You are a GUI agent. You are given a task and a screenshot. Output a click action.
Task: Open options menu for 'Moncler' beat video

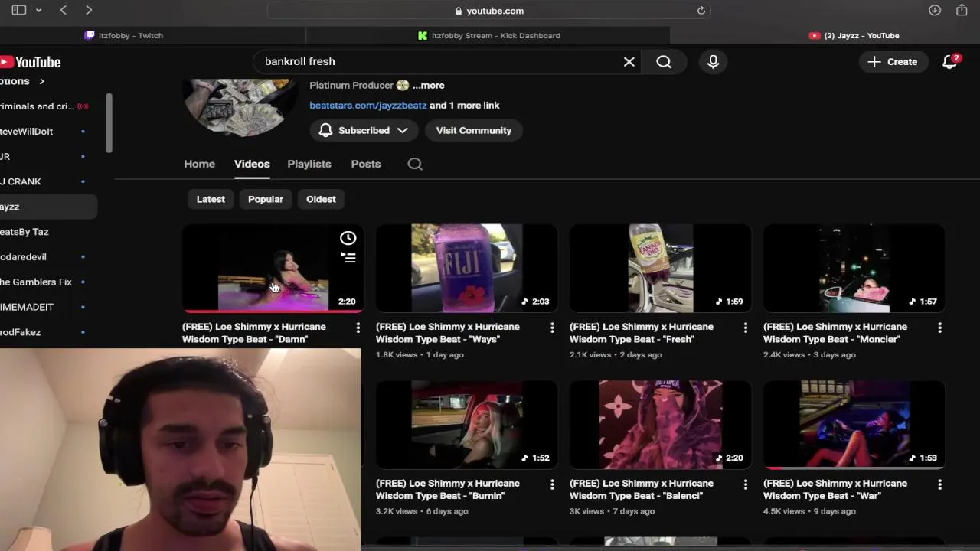click(x=939, y=328)
